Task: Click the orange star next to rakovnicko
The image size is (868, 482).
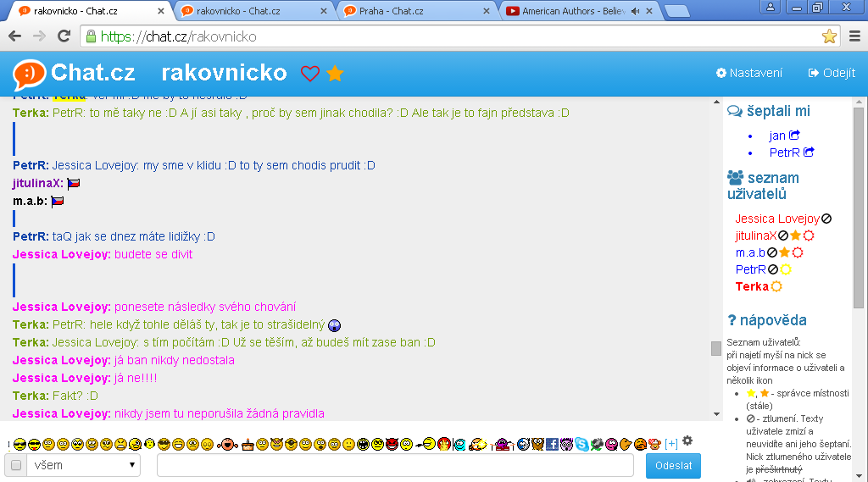Action: click(335, 73)
